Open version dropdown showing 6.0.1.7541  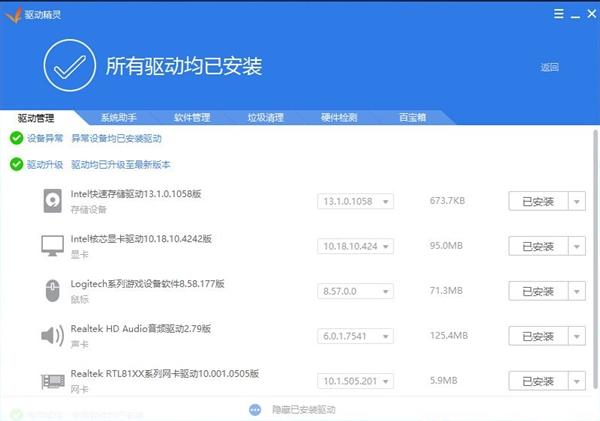355,336
